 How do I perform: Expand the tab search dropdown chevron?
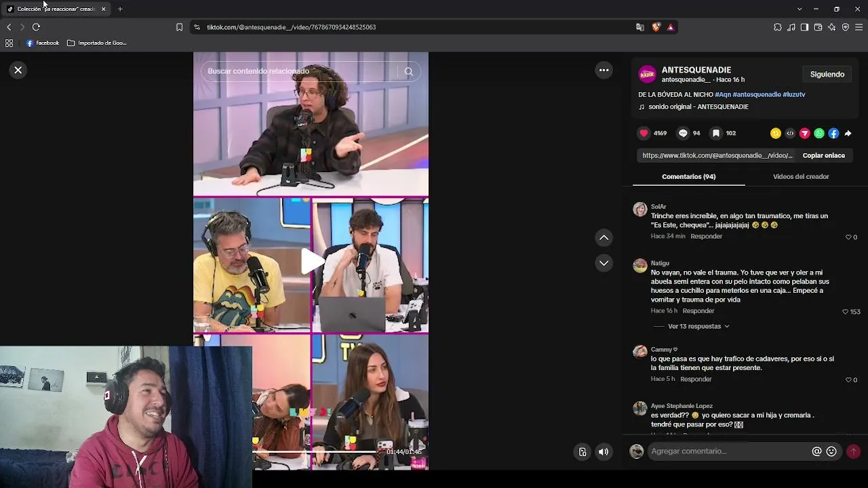coord(800,9)
